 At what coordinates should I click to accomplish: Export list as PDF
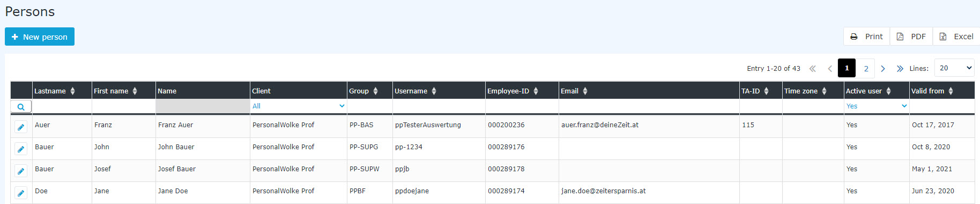point(911,37)
